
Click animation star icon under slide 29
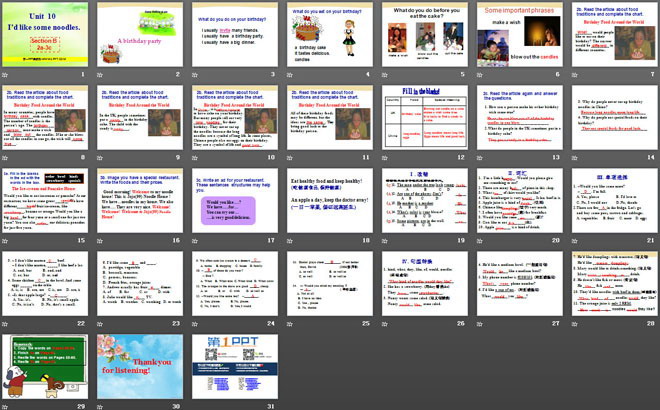tap(6, 404)
